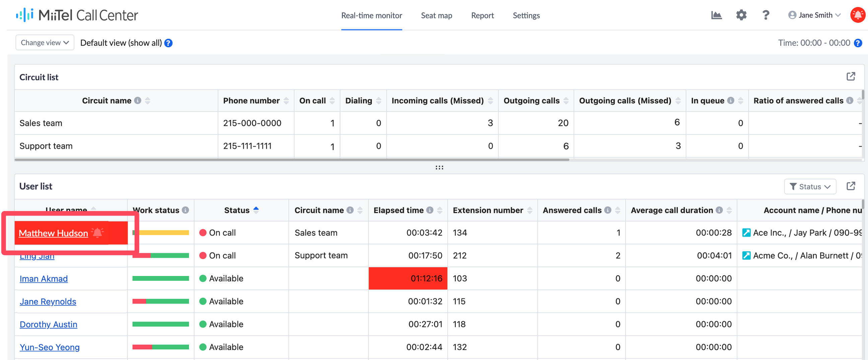Open Iman Akmad user link

pos(44,279)
